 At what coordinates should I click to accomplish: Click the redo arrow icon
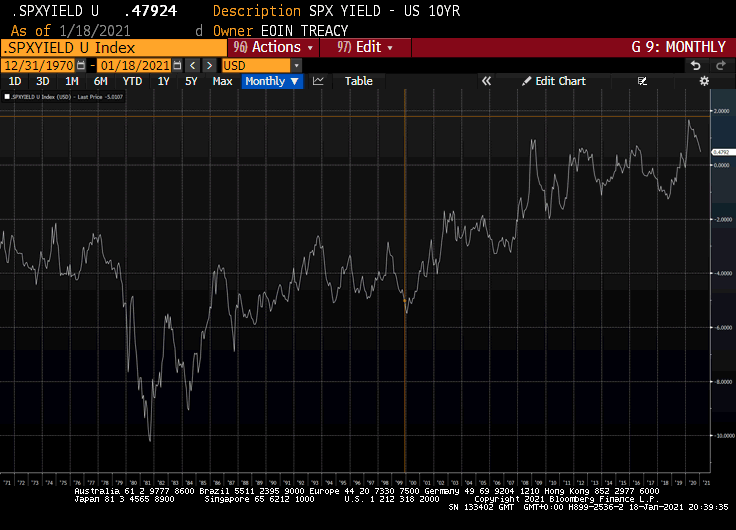[721, 65]
